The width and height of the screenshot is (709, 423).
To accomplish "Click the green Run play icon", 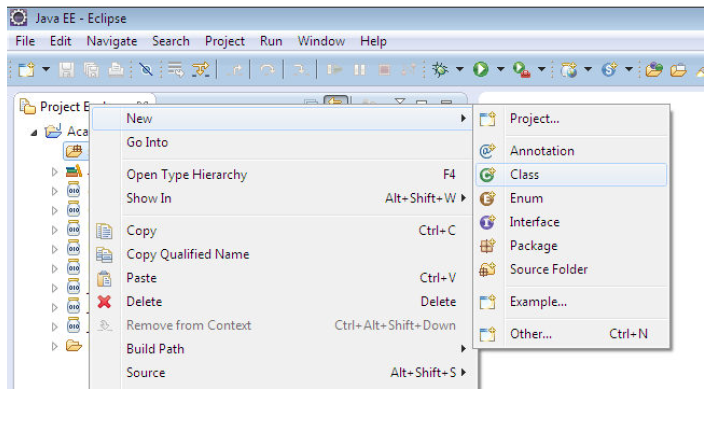I will tap(481, 70).
